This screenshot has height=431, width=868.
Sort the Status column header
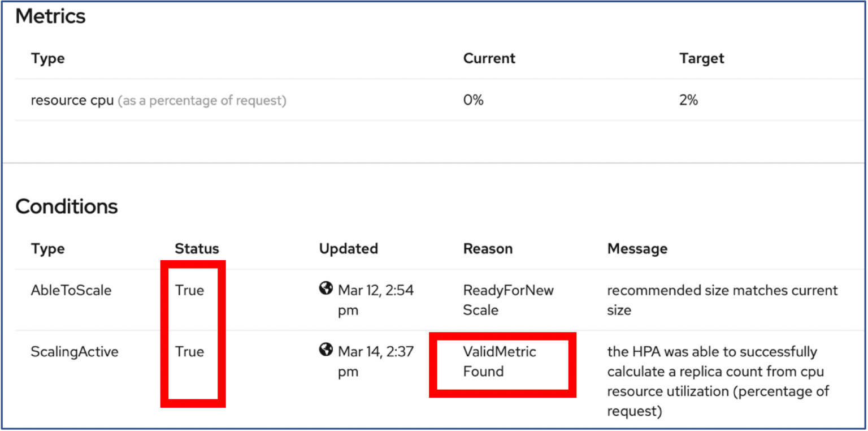click(x=197, y=248)
